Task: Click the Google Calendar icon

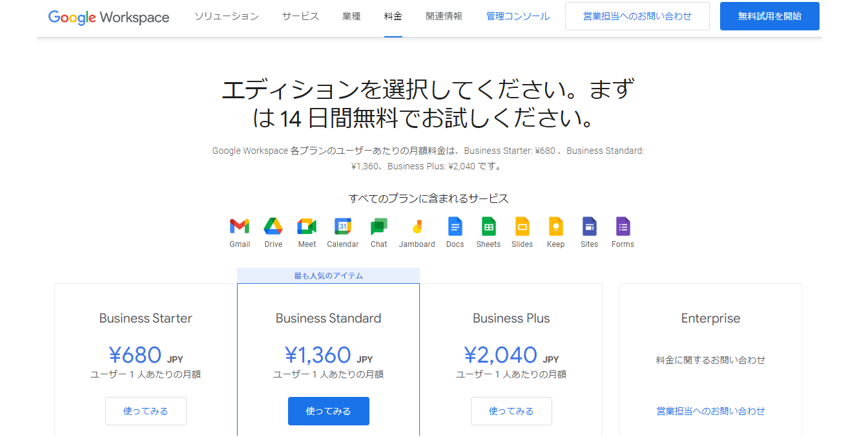Action: click(x=342, y=226)
